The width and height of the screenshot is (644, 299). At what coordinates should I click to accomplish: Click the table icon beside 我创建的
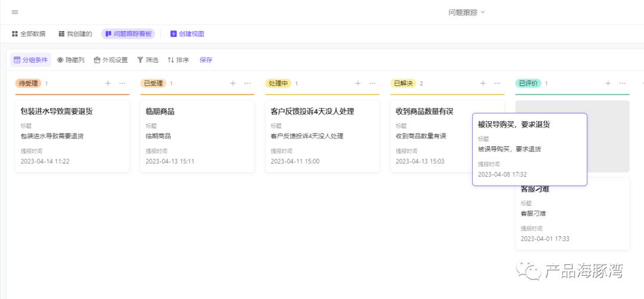pyautogui.click(x=61, y=34)
